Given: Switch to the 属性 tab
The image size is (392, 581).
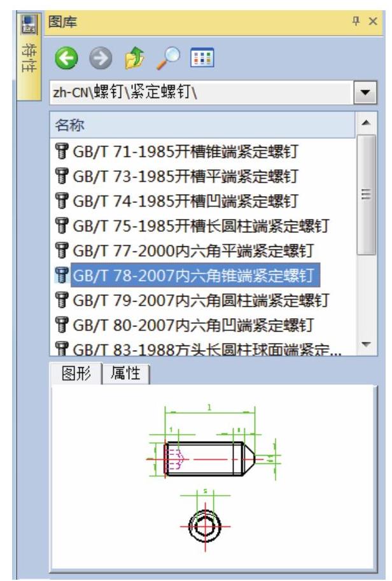Looking at the screenshot, I should tap(125, 374).
